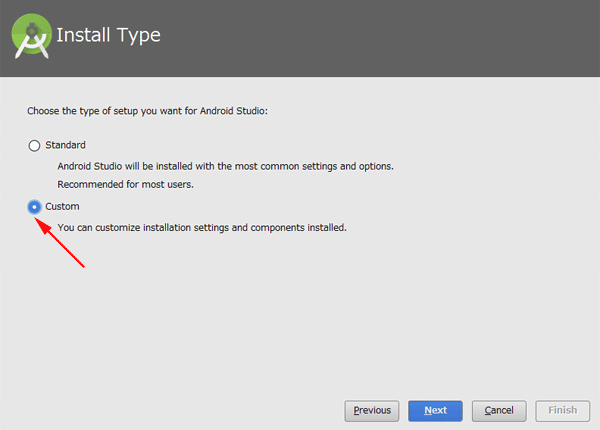Click 'You can customize installation settings' description
600x430 pixels.
point(202,228)
